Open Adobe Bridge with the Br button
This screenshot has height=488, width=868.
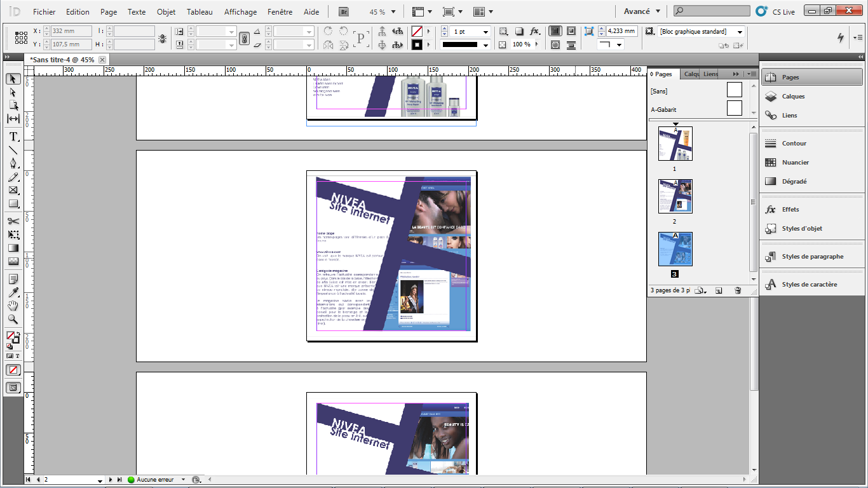[344, 11]
